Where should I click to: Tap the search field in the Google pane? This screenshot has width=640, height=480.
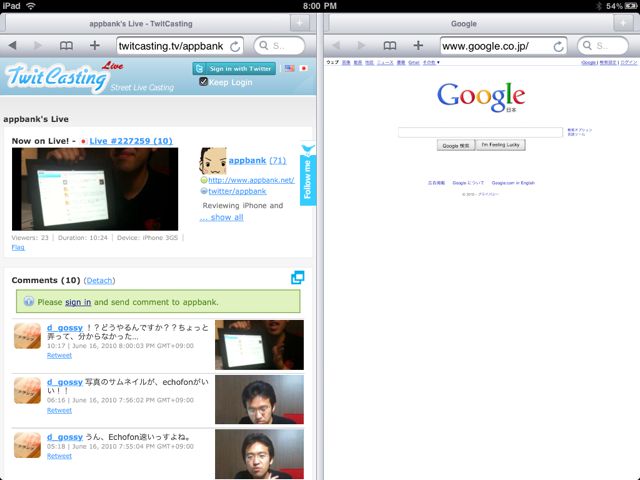click(x=603, y=46)
